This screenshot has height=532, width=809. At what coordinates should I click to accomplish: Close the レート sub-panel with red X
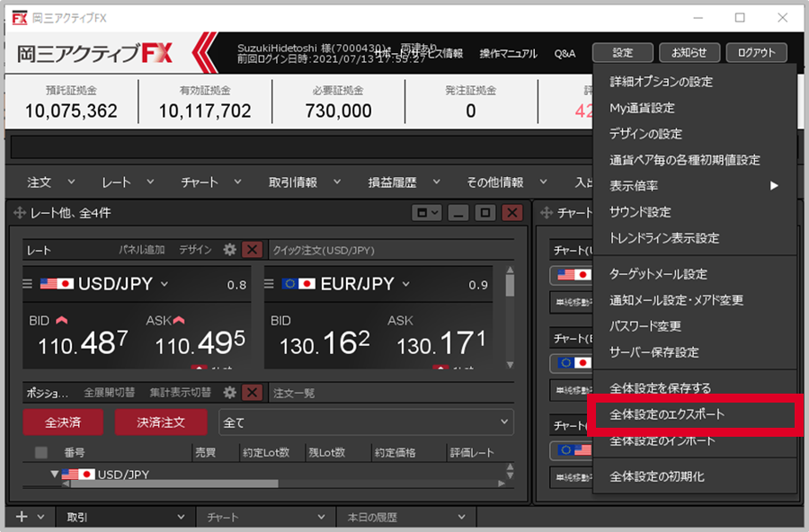252,250
